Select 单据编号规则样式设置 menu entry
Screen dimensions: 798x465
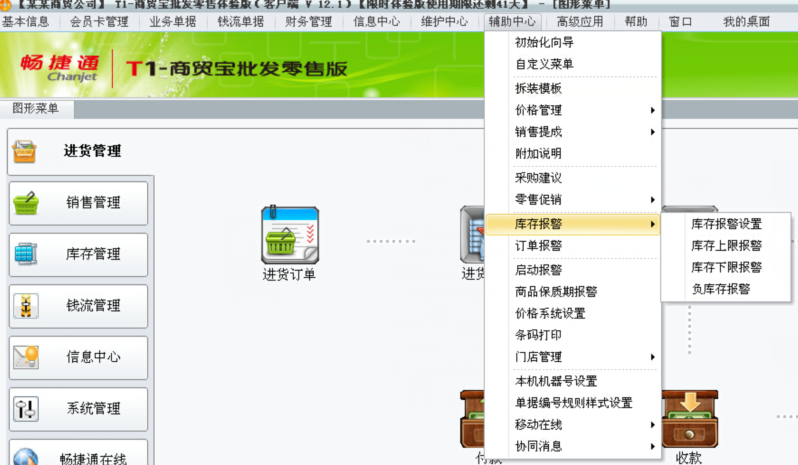(x=573, y=403)
